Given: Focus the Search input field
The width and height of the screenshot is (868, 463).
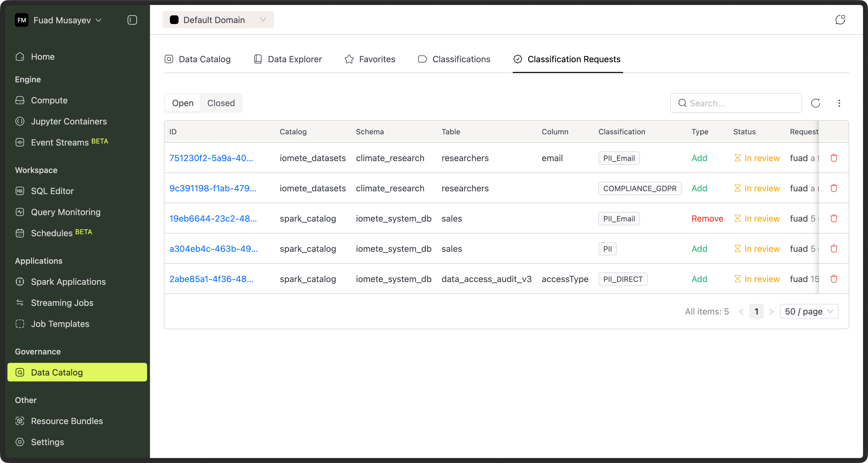Looking at the screenshot, I should (736, 103).
